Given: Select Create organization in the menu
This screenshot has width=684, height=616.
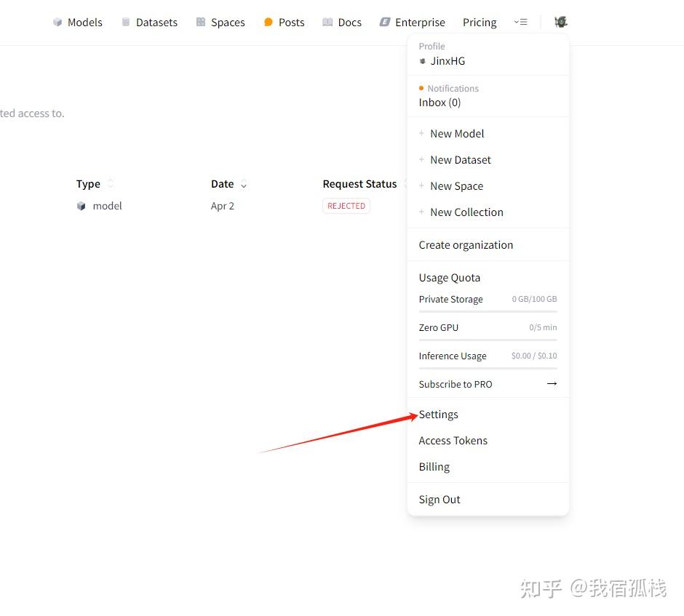Looking at the screenshot, I should click(x=466, y=244).
